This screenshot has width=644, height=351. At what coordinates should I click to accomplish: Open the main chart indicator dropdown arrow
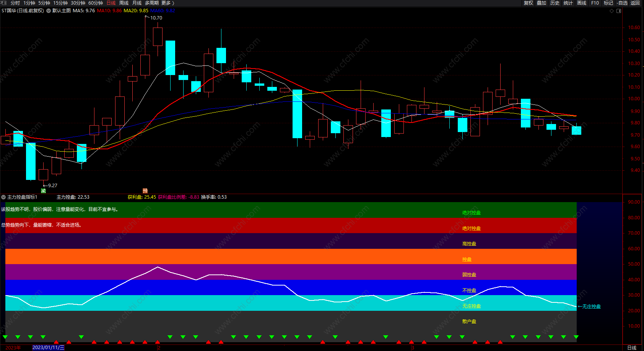tap(49, 11)
